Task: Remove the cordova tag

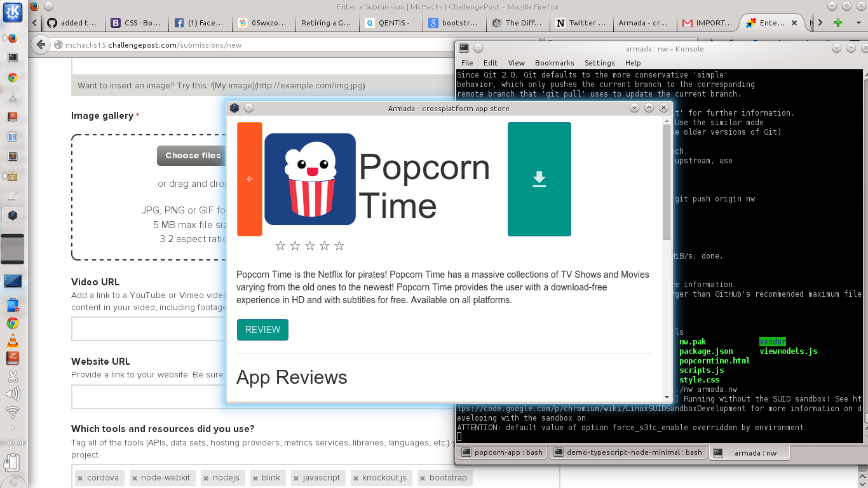Action: point(80,478)
